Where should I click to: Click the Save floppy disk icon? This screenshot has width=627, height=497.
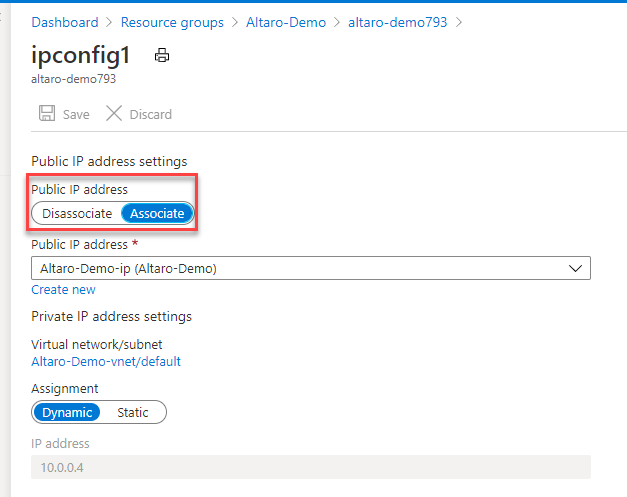point(47,113)
